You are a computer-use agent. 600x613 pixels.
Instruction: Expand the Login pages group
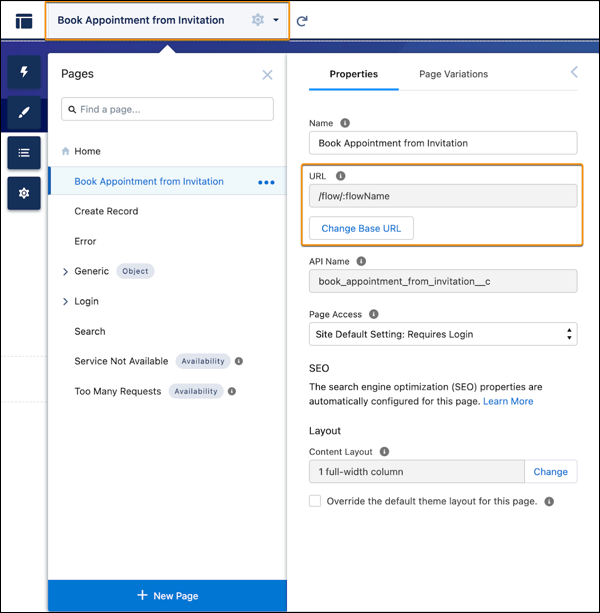pyautogui.click(x=65, y=301)
